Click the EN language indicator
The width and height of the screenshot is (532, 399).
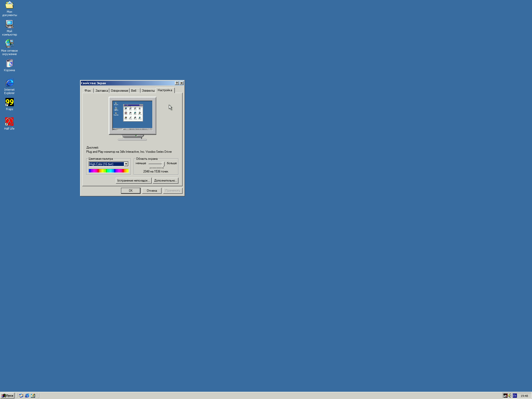(515, 396)
